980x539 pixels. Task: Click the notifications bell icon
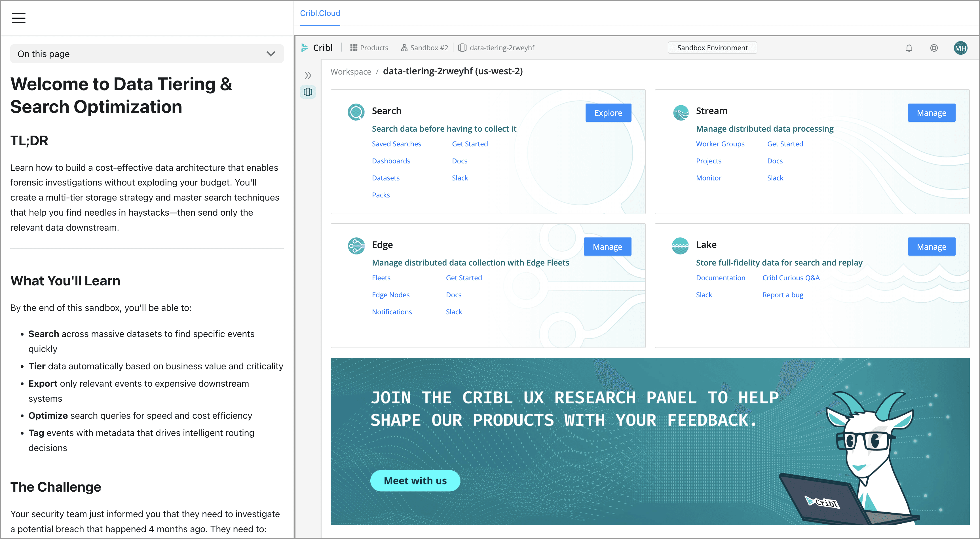pyautogui.click(x=909, y=48)
